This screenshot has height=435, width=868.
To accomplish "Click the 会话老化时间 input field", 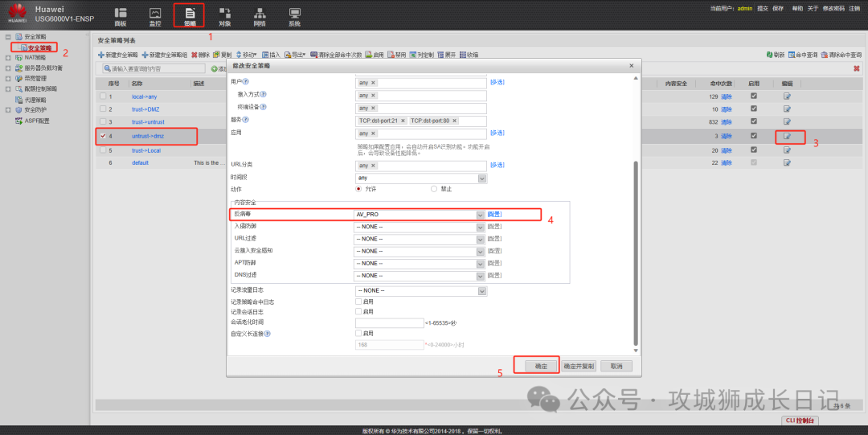I will 389,322.
